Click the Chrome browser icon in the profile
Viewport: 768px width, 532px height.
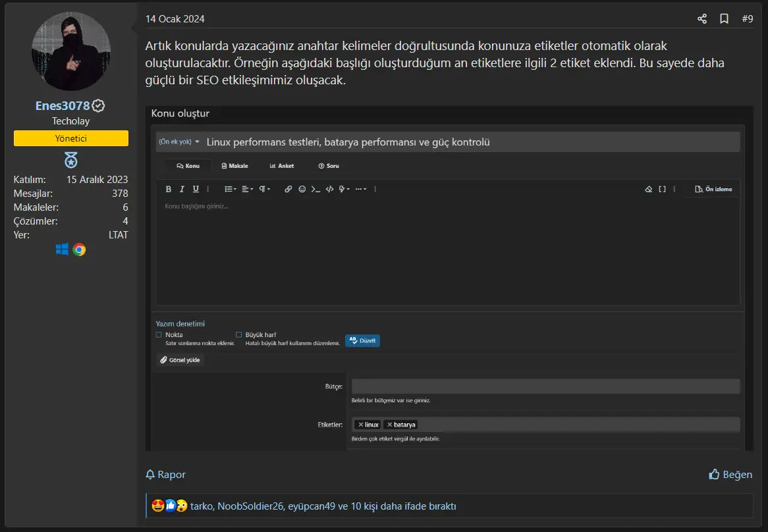79,250
